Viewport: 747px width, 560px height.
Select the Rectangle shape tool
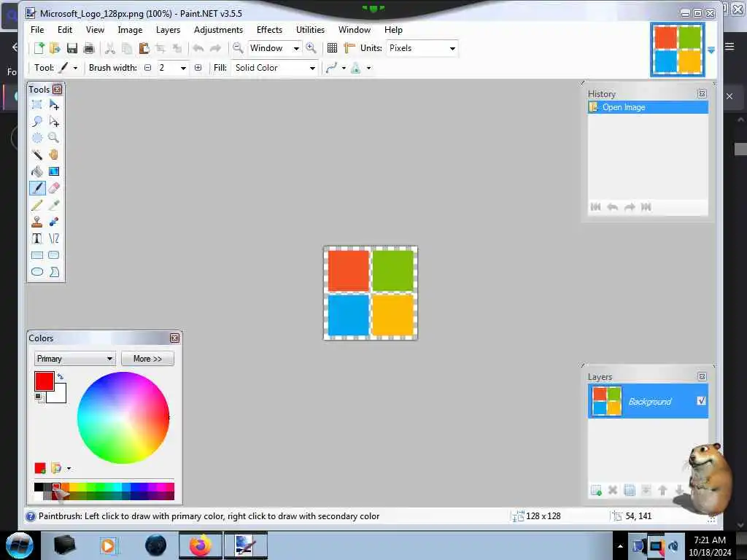[37, 254]
